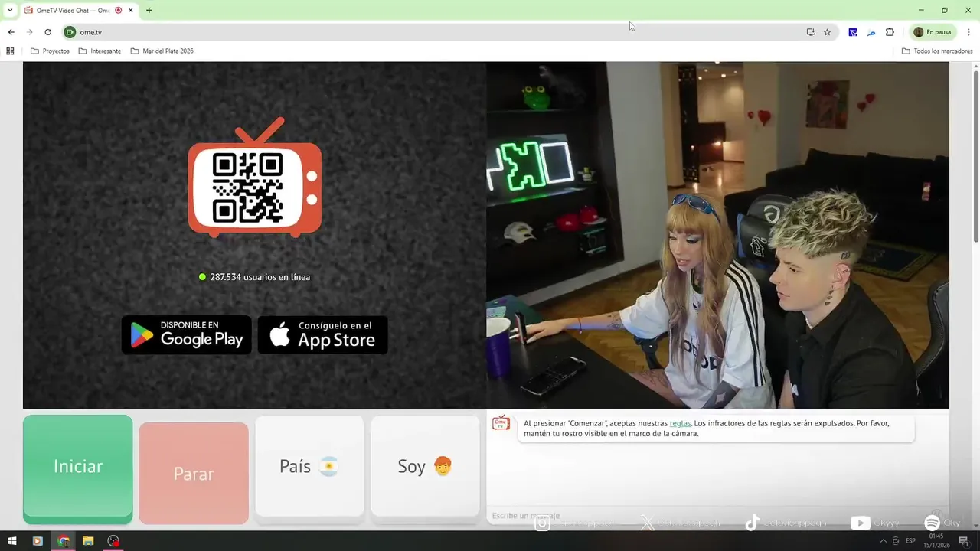Click the browser forward arrow

point(29,32)
